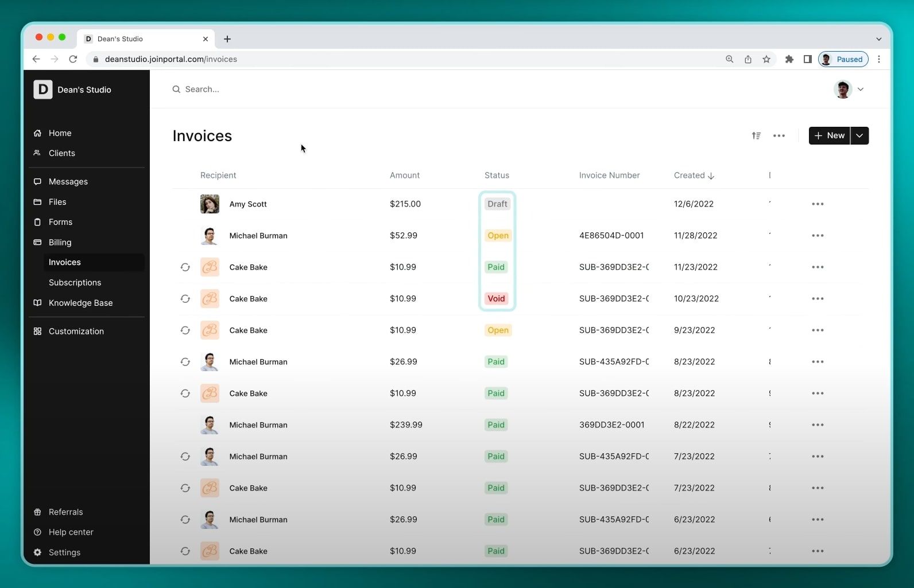Click the recurring icon on the first Cake Bake row
Image resolution: width=914 pixels, height=588 pixels.
pyautogui.click(x=185, y=267)
